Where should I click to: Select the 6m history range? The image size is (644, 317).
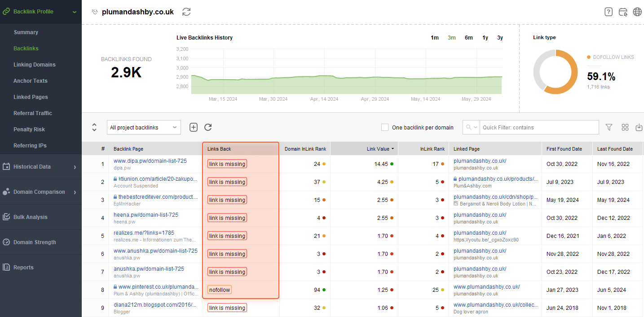tap(469, 38)
